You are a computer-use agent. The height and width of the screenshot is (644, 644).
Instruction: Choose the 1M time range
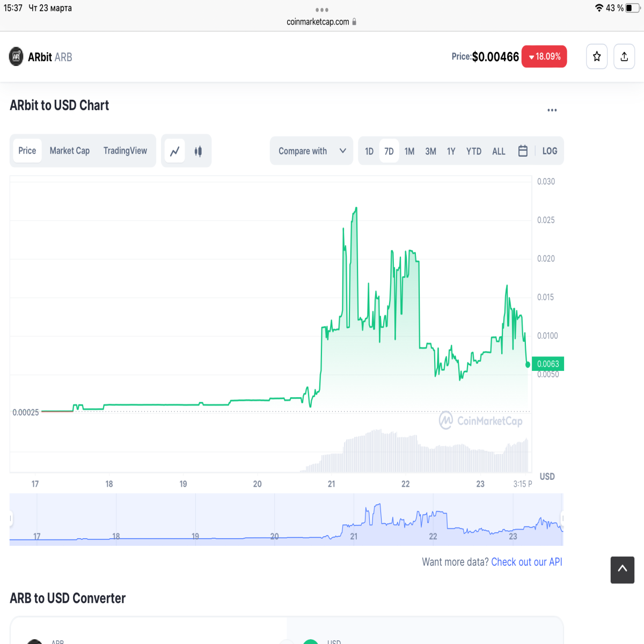pyautogui.click(x=409, y=151)
